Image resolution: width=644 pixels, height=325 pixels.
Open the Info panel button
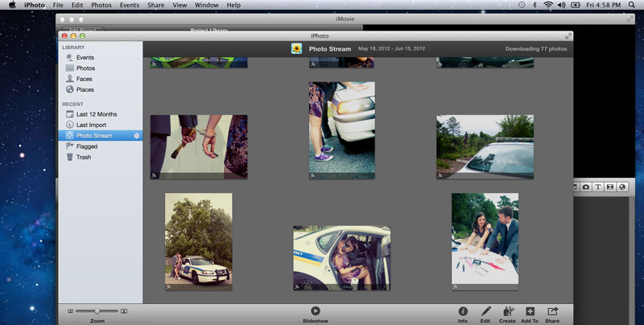click(x=463, y=315)
